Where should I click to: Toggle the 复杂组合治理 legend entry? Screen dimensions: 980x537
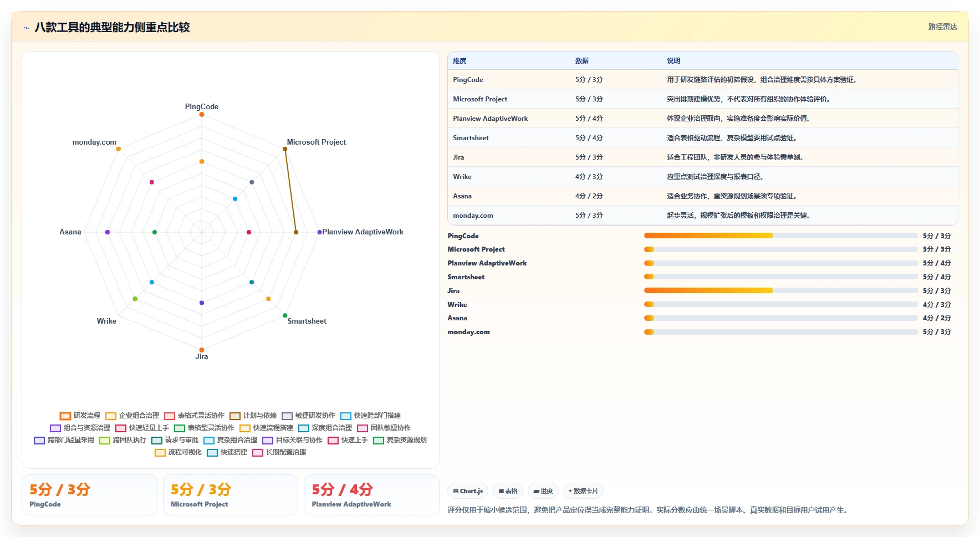point(230,440)
